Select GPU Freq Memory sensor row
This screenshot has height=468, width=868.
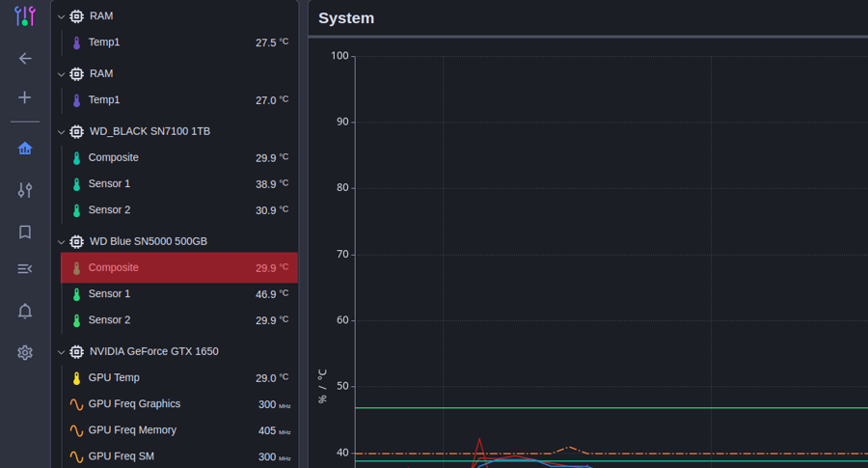click(x=179, y=430)
